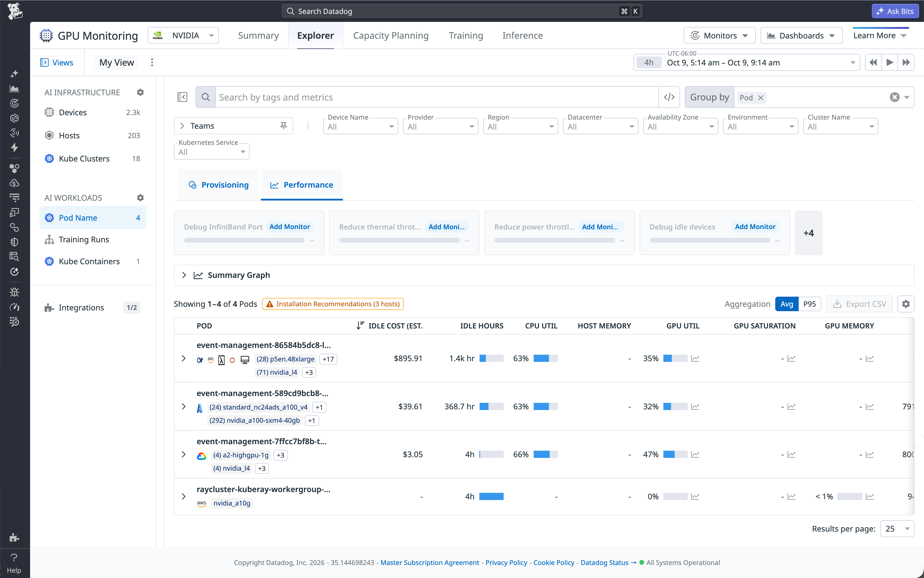Open GPU util graph for raycluster row
This screenshot has width=924, height=578.
(695, 497)
